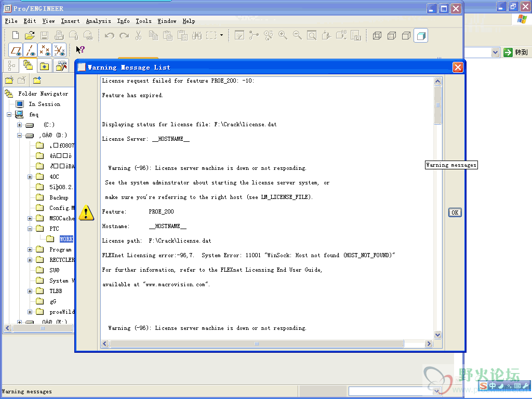The height and width of the screenshot is (399, 532).
Task: Select Wireframe display style icon
Action: tap(377, 35)
